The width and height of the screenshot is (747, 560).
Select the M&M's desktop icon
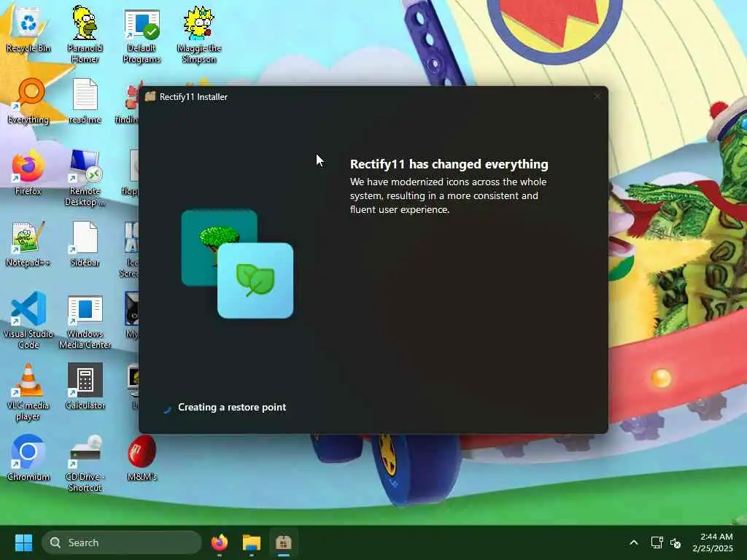click(x=142, y=459)
